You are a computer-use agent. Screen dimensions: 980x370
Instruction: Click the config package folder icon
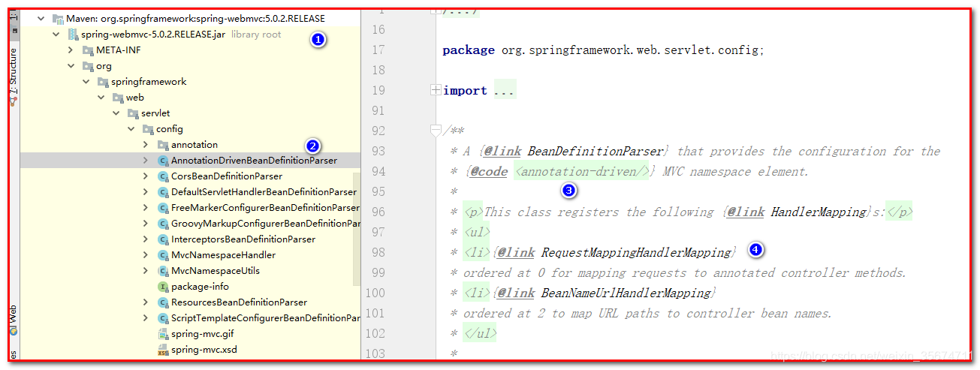coord(148,128)
